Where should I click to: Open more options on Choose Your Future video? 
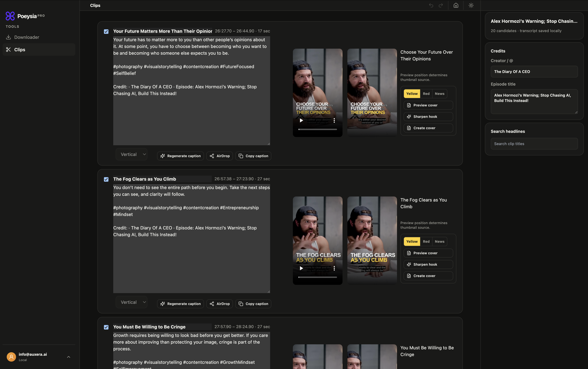pos(334,120)
